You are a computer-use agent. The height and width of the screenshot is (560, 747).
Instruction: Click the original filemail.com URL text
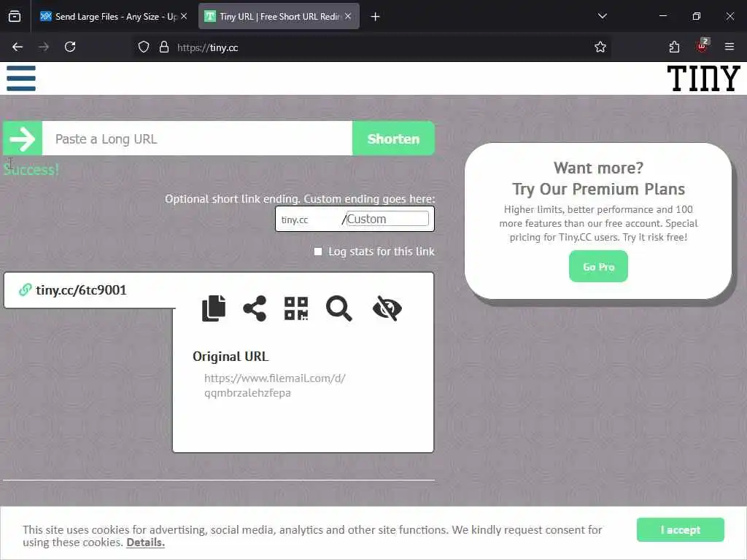click(275, 385)
